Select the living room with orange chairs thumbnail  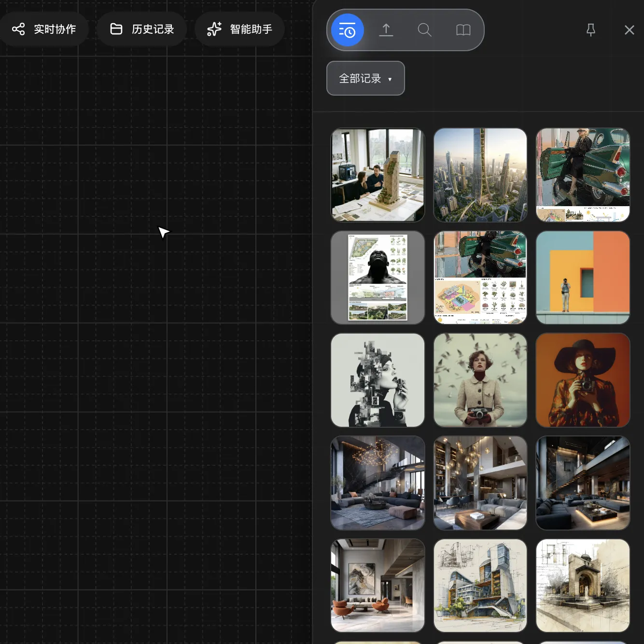pos(378,586)
